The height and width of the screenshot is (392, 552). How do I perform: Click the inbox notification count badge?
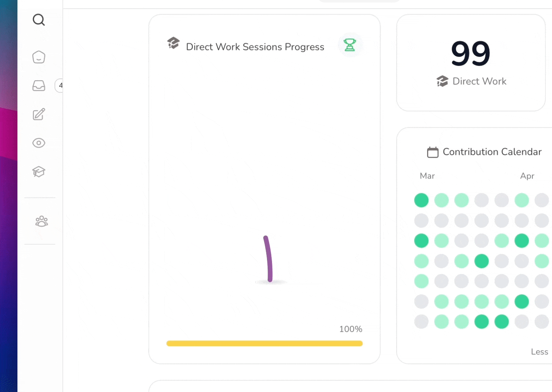(60, 86)
